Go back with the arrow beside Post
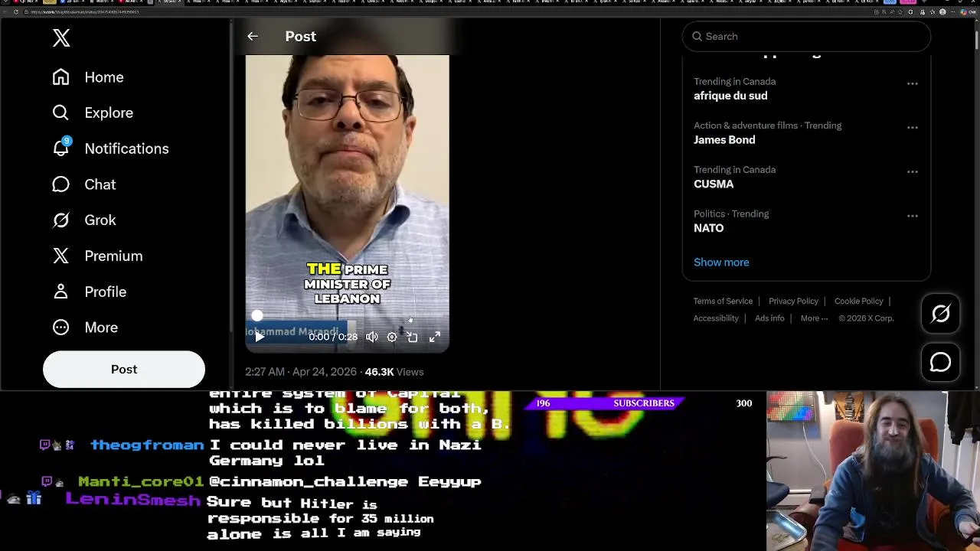980x551 pixels. pyautogui.click(x=253, y=36)
